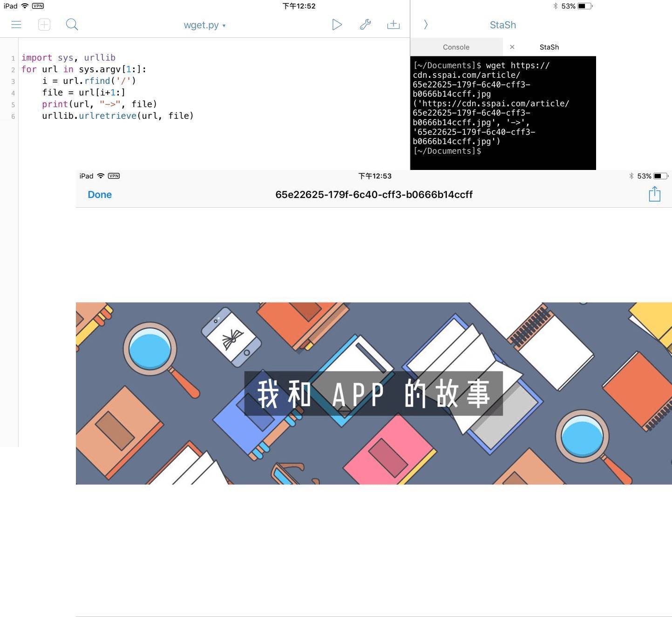This screenshot has height=617, width=672.
Task: Select the StaSh tab
Action: click(x=549, y=47)
